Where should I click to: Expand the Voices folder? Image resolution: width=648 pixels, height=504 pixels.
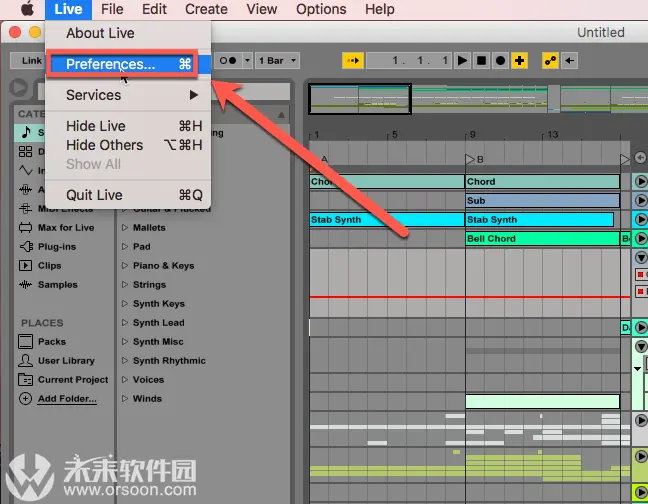coord(125,380)
